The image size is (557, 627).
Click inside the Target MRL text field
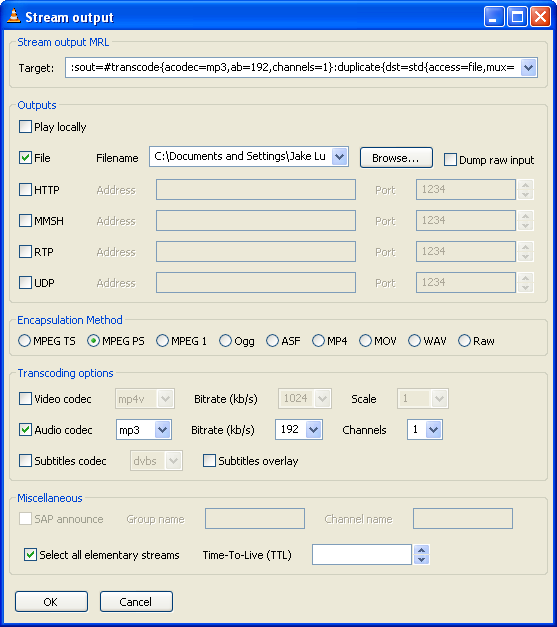tap(293, 68)
